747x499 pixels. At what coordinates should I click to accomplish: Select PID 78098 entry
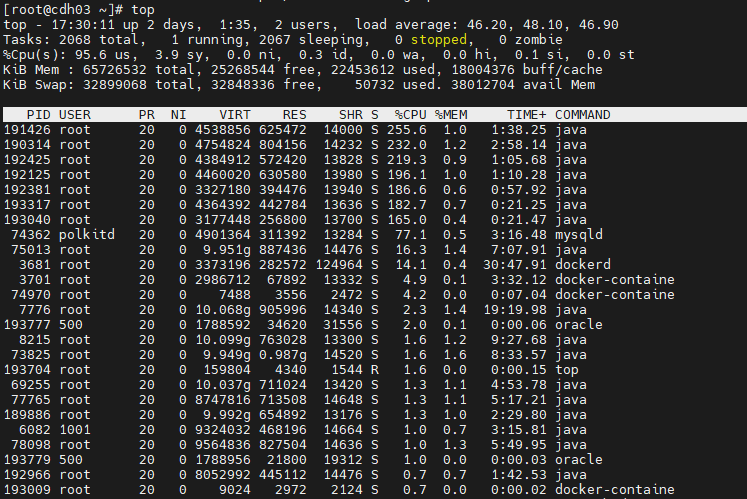tap(31, 445)
